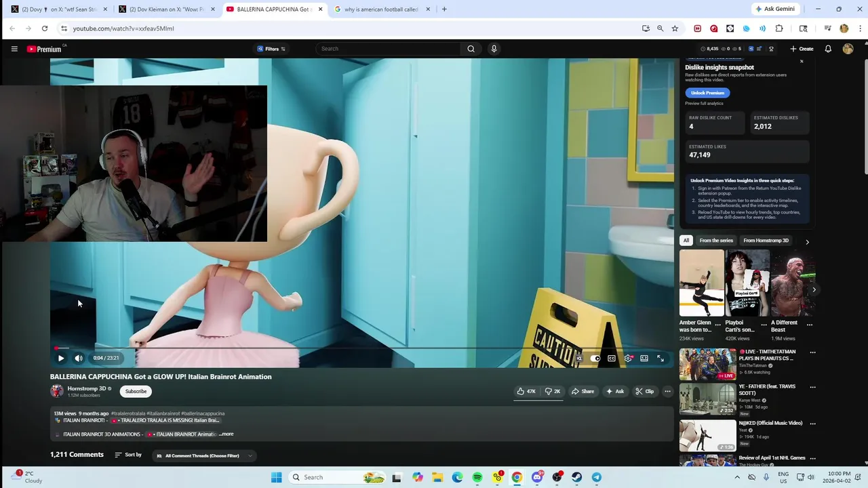Open the YouTube guide hamburger menu
Screen dimensions: 868x488
14,49
